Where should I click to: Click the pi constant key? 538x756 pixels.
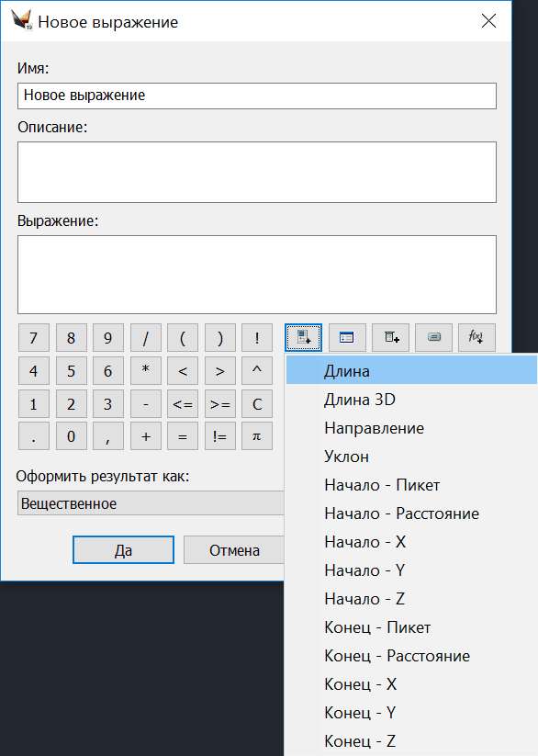[x=257, y=436]
